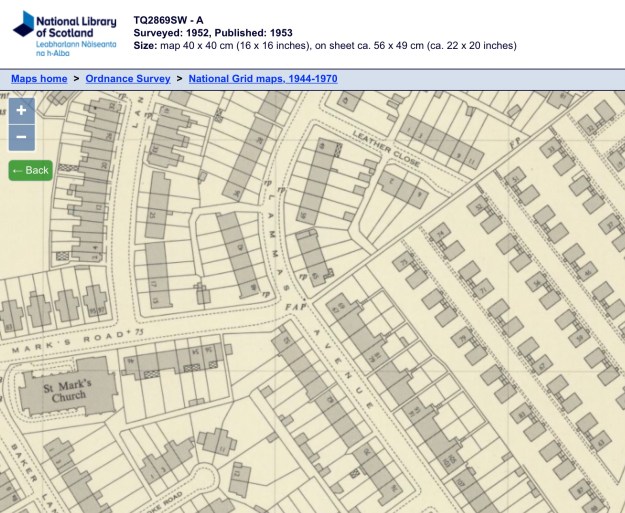Open the Maps home breadcrumb link

coord(39,78)
